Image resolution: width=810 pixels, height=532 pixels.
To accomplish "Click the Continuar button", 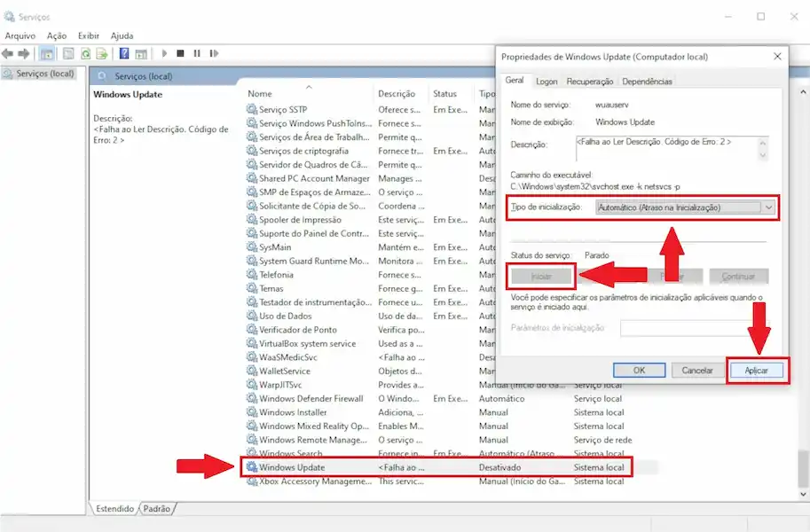I will point(738,277).
